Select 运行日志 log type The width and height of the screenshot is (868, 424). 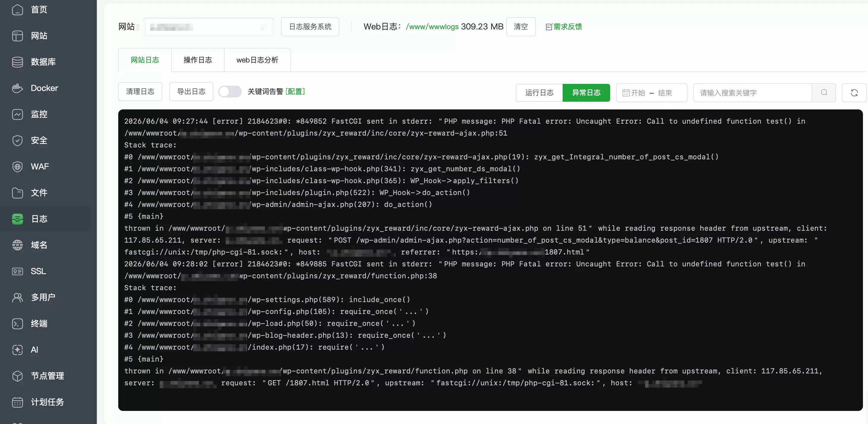539,93
